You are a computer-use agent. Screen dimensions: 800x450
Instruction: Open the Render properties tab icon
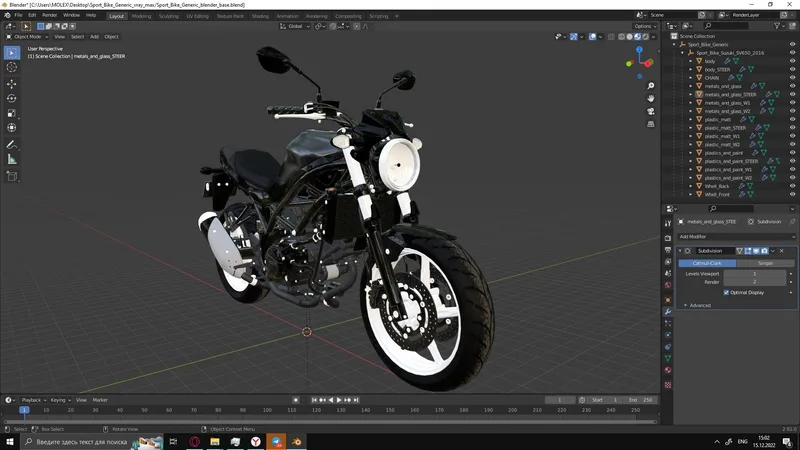coord(668,238)
